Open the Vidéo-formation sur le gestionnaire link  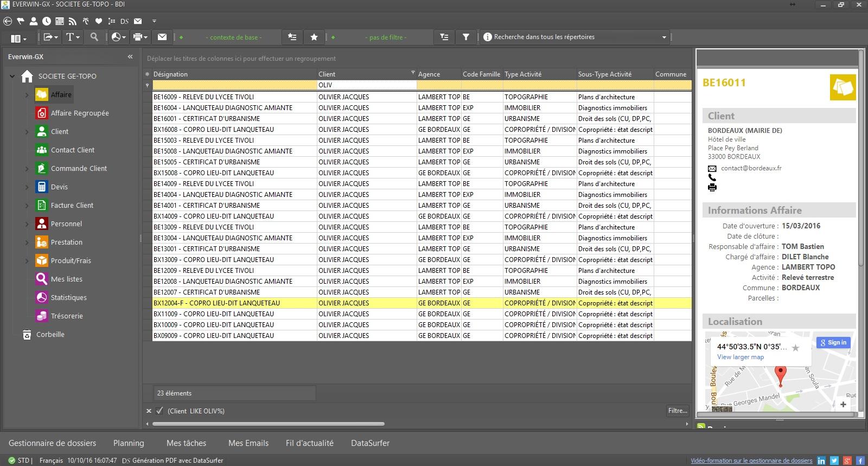tap(751, 461)
